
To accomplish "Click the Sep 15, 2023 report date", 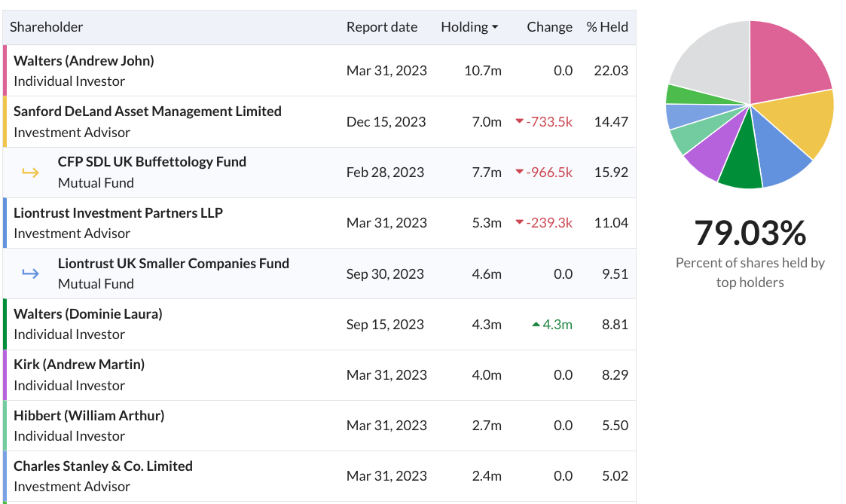I will (385, 324).
